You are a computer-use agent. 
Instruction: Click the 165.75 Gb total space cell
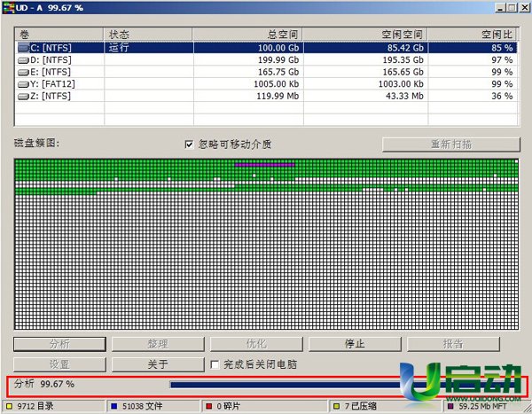[248, 73]
